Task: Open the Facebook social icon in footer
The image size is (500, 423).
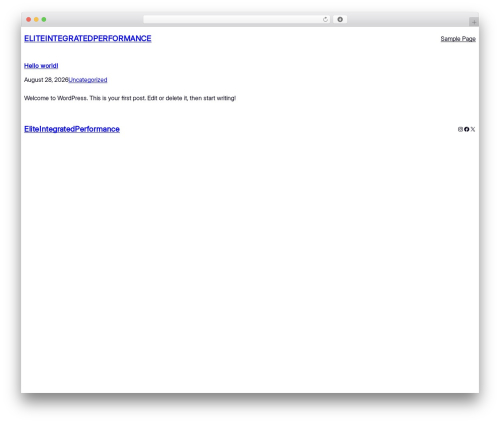Action: (x=466, y=129)
